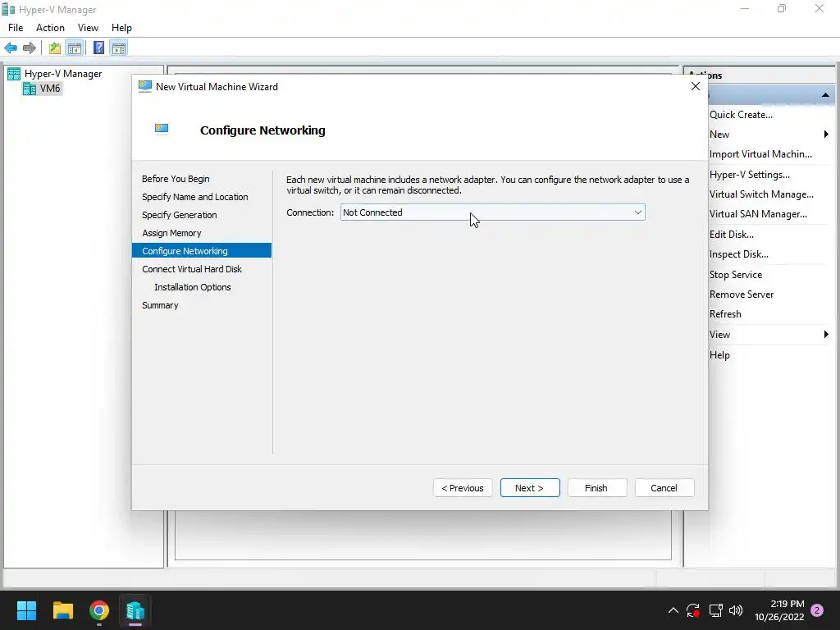Click the Finish button

pos(597,488)
